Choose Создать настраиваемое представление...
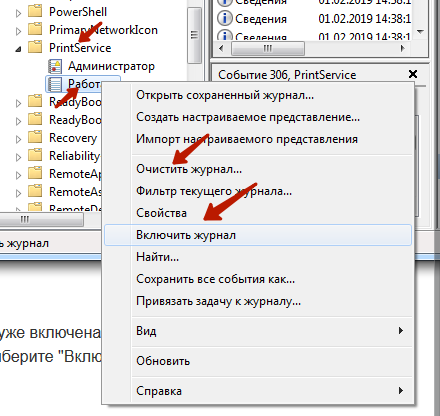Viewport: 440px width, 416px height. [258, 117]
